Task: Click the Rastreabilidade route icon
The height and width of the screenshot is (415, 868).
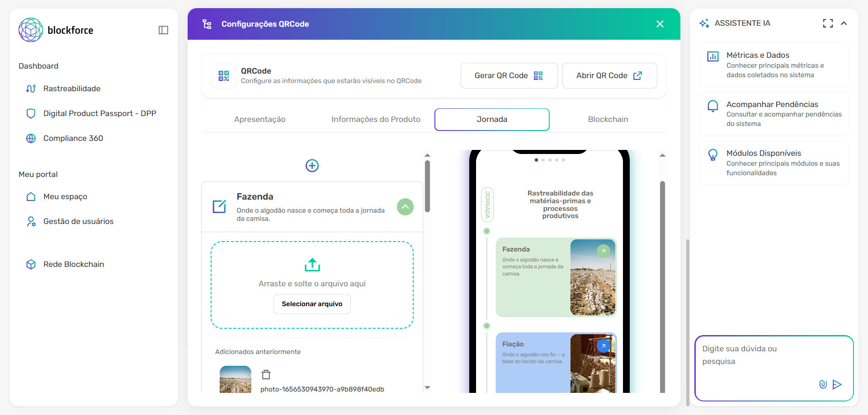Action: 31,89
